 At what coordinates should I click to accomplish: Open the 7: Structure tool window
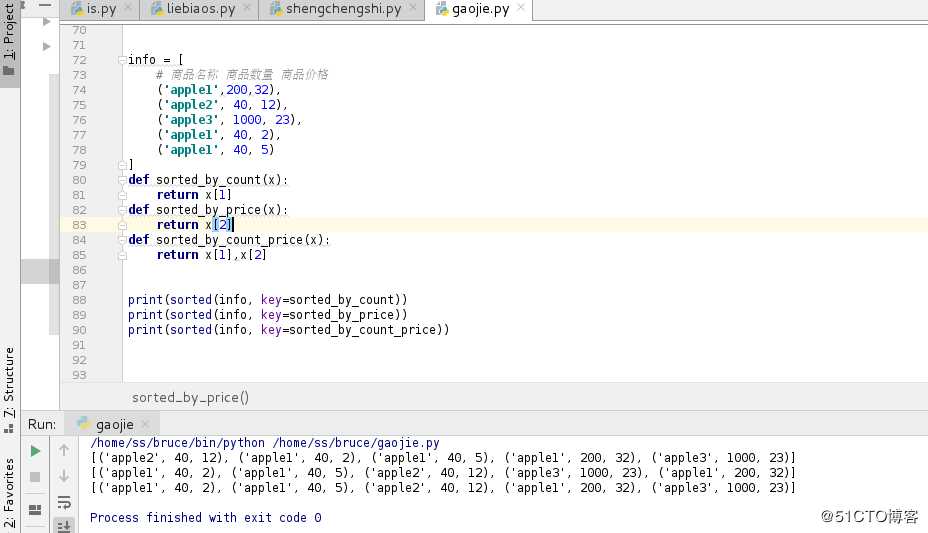[x=9, y=389]
